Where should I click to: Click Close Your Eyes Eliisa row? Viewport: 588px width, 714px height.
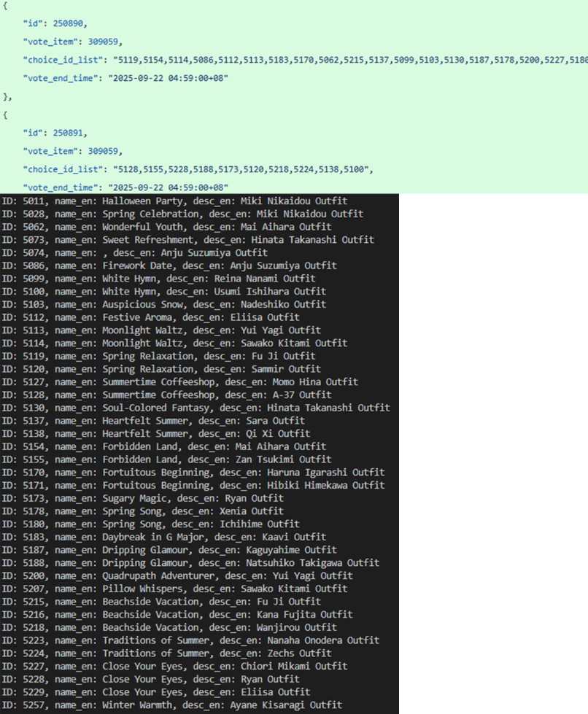point(156,691)
